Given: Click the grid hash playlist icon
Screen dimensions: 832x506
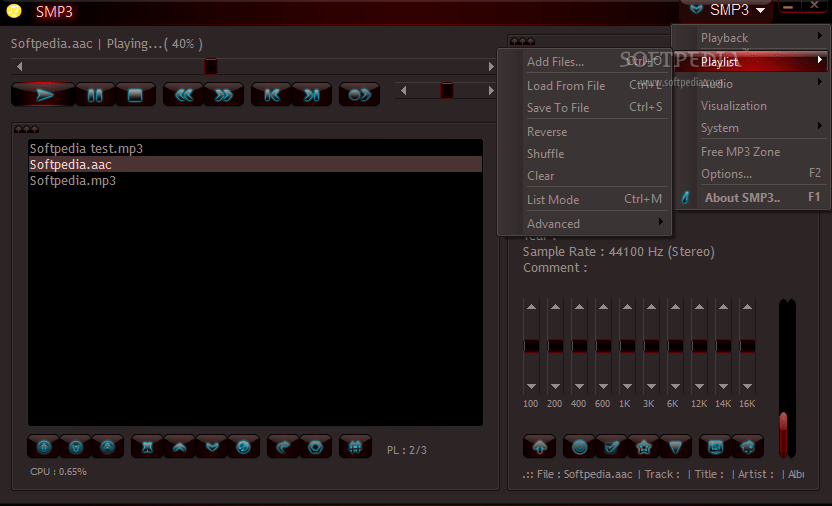Looking at the screenshot, I should (356, 447).
